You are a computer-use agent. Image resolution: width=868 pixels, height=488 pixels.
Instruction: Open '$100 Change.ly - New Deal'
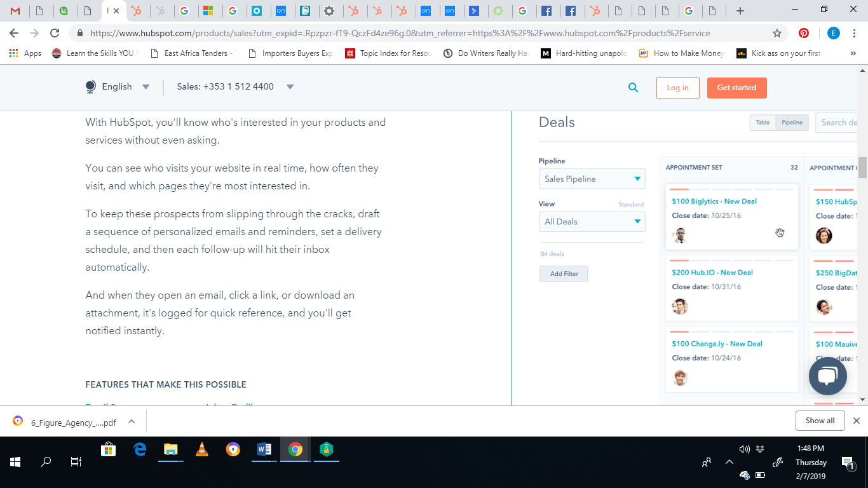(x=717, y=344)
